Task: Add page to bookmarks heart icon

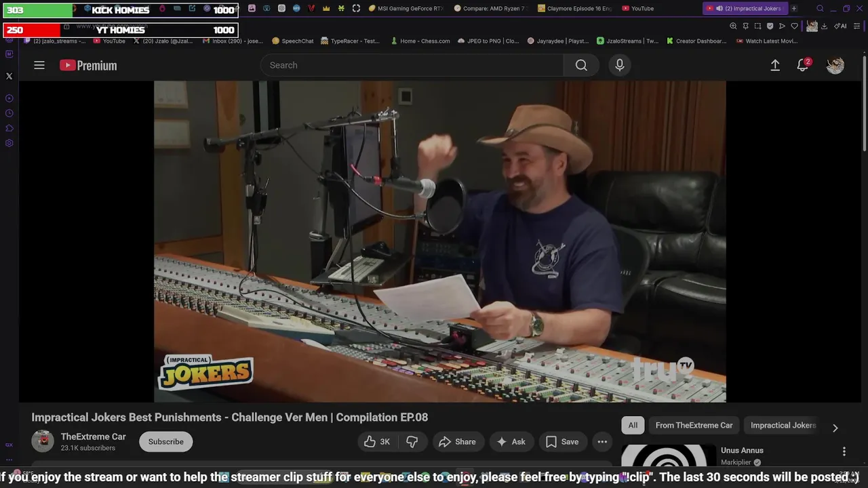Action: pos(794,26)
